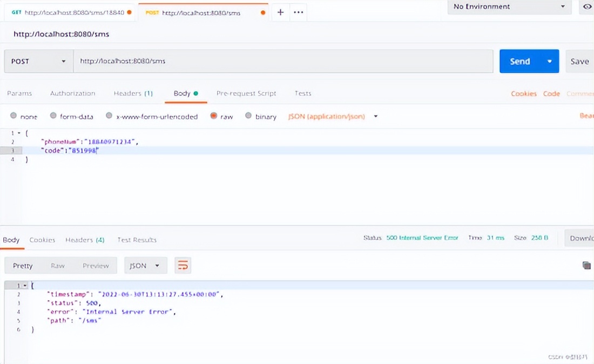Image resolution: width=594 pixels, height=364 pixels.
Task: Open the Pre-request Script tab
Action: click(246, 93)
